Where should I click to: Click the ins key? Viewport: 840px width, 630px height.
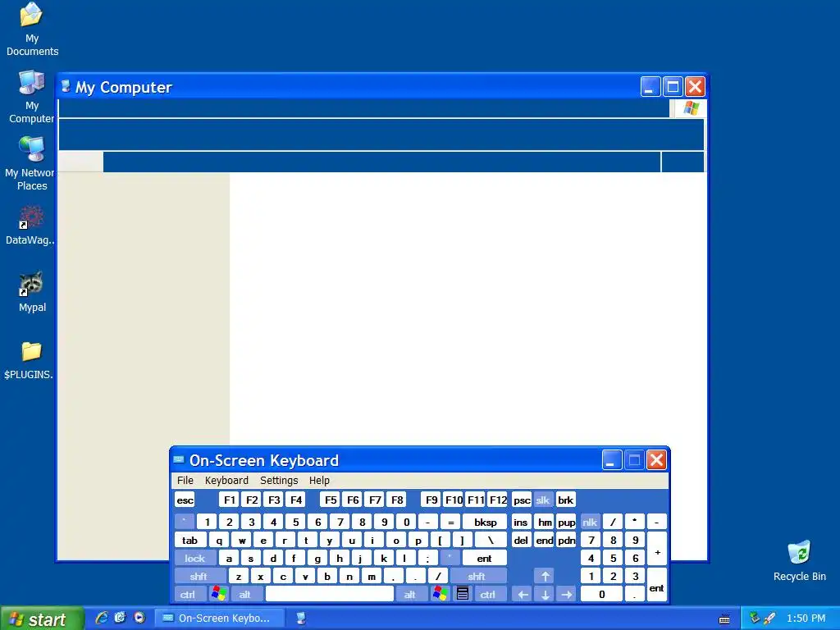click(521, 522)
